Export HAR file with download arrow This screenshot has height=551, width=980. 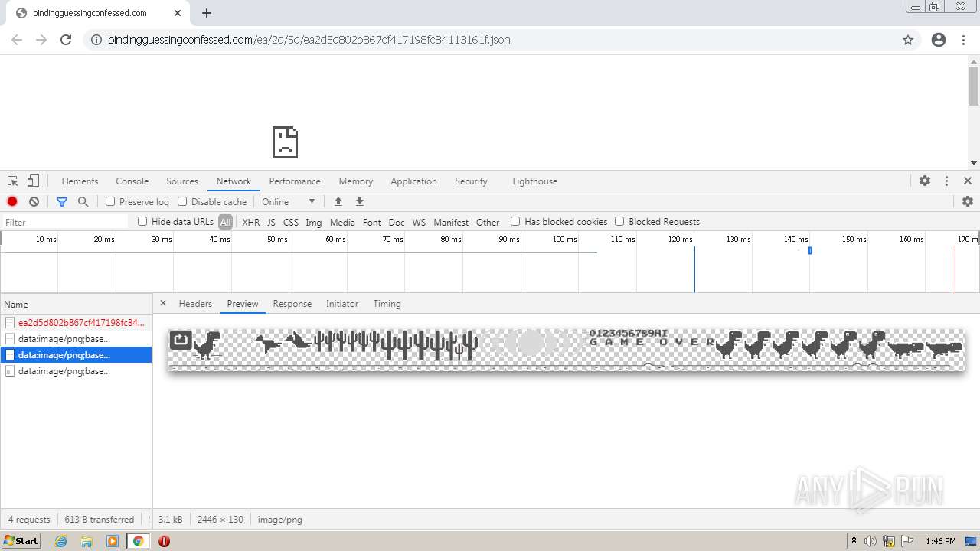coord(359,201)
